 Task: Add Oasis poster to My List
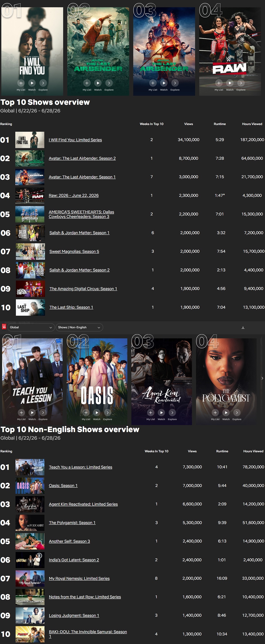click(86, 412)
